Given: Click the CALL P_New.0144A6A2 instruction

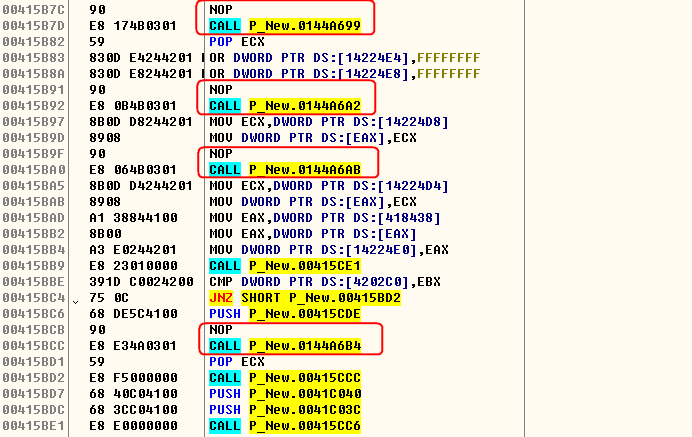Looking at the screenshot, I should pyautogui.click(x=285, y=106).
